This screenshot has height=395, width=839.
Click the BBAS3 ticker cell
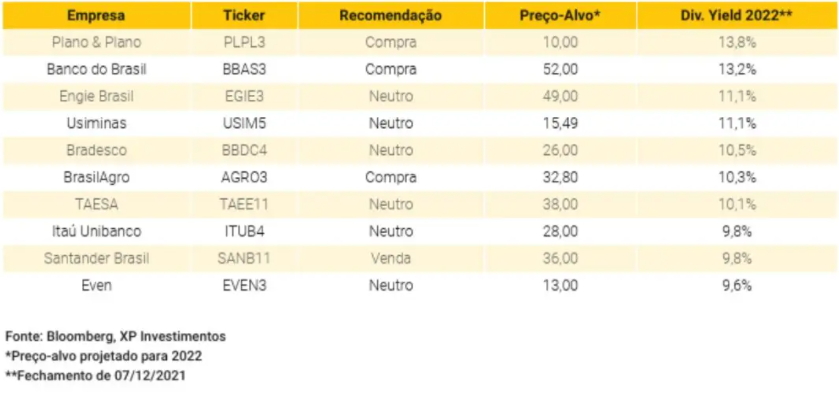244,70
